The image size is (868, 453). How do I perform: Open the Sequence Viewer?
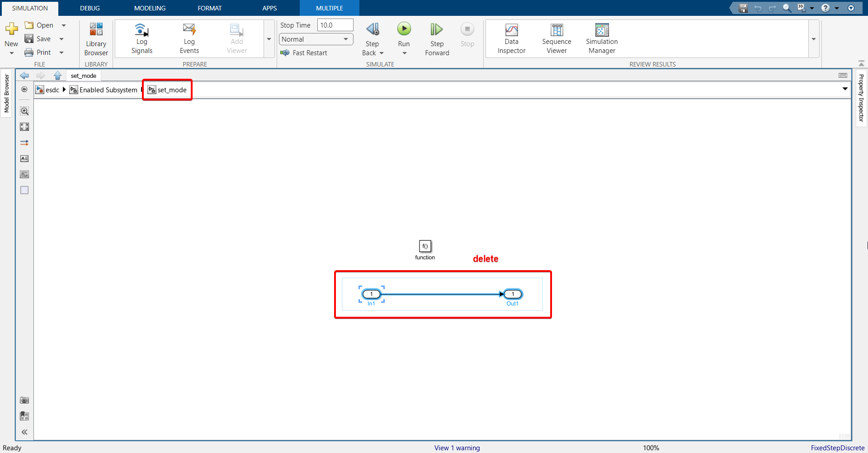click(557, 39)
